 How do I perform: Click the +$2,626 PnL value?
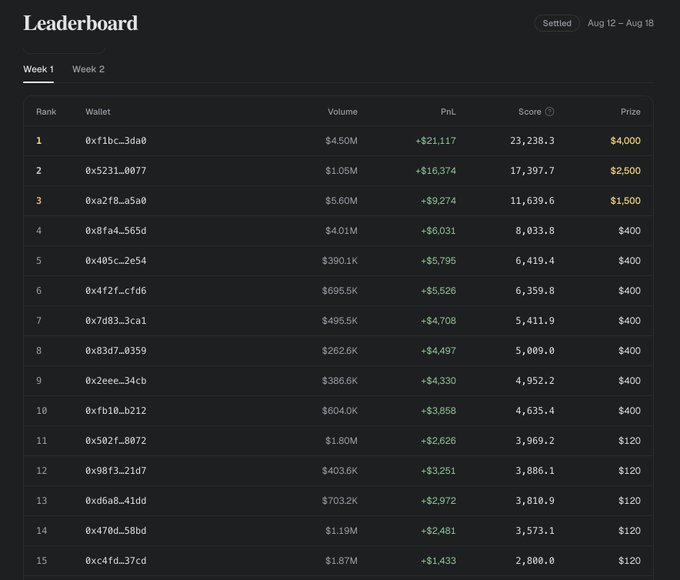[x=438, y=441]
